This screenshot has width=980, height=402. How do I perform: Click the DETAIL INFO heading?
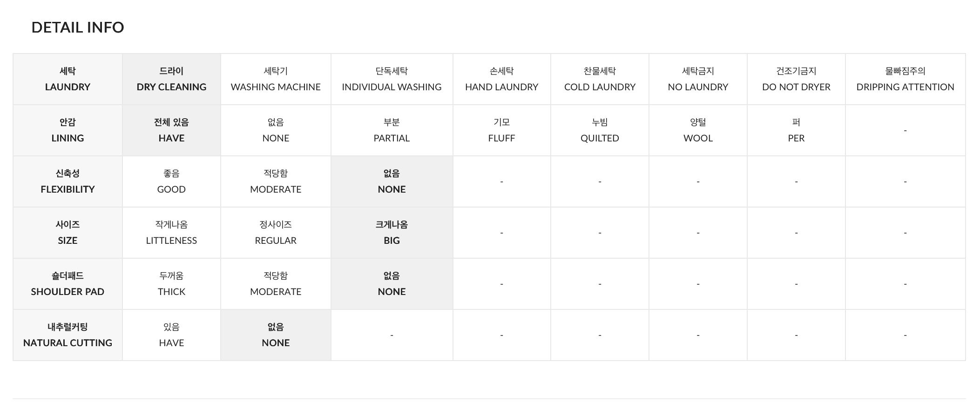pyautogui.click(x=78, y=27)
